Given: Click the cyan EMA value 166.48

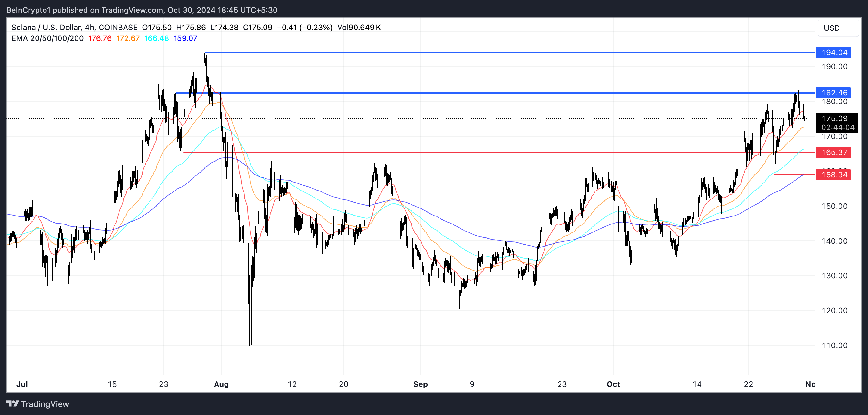Looking at the screenshot, I should (x=156, y=38).
